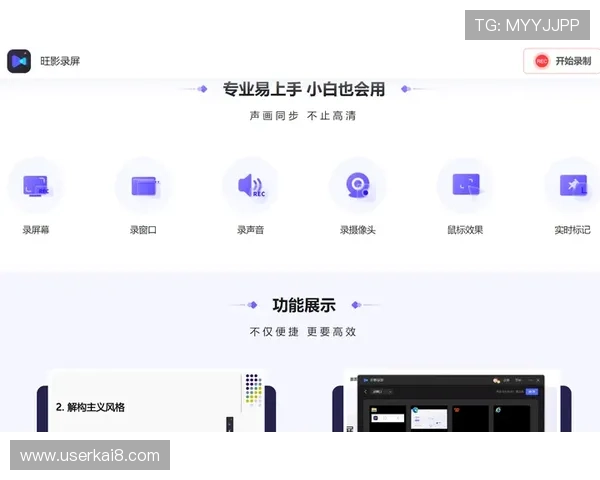Start recording with the 开始录制 button
The image size is (600, 480).
pos(561,61)
